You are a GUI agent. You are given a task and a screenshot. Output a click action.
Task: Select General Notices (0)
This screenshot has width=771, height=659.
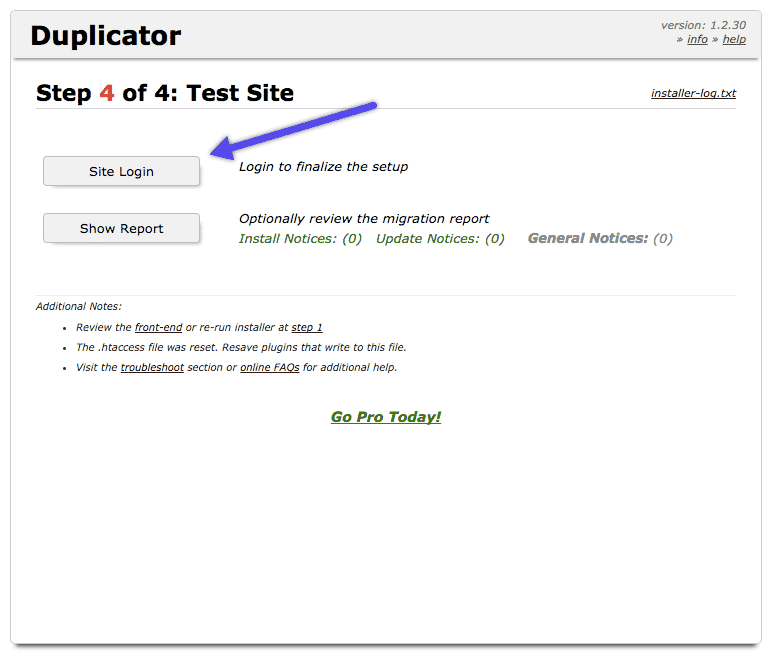tap(600, 239)
